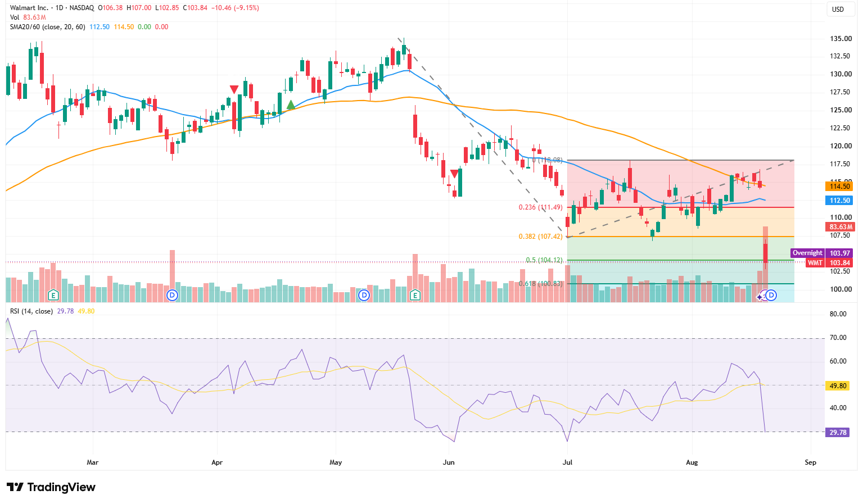This screenshot has height=504, width=863.
Task: Click the Jul label on the time axis
Action: tap(568, 462)
